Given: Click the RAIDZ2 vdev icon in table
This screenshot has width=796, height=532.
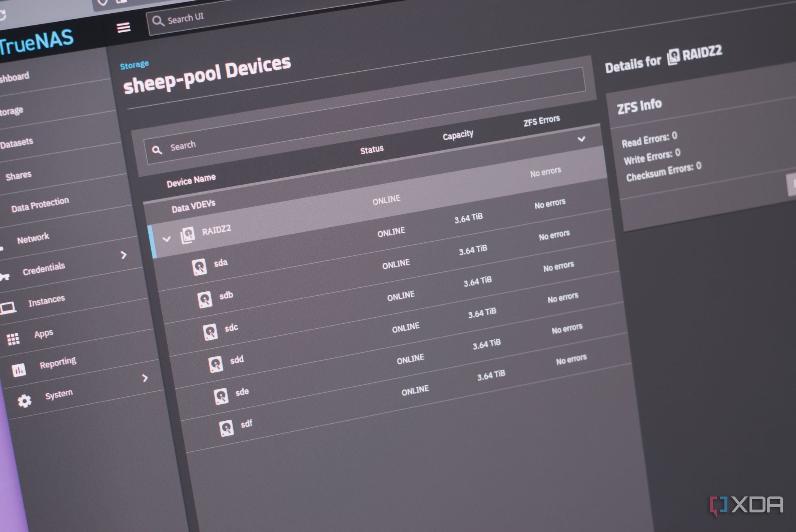Looking at the screenshot, I should 187,235.
